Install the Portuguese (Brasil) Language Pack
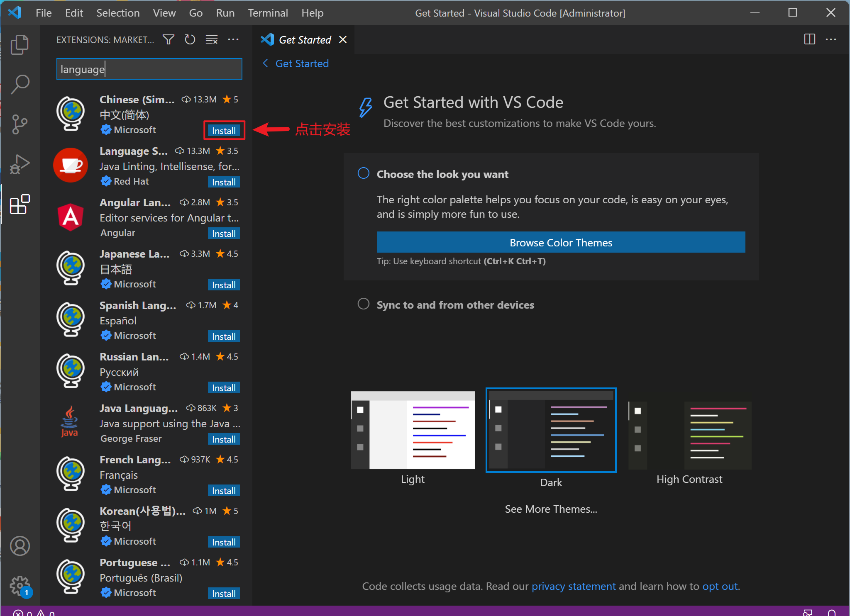Viewport: 850px width, 616px height. pyautogui.click(x=224, y=594)
